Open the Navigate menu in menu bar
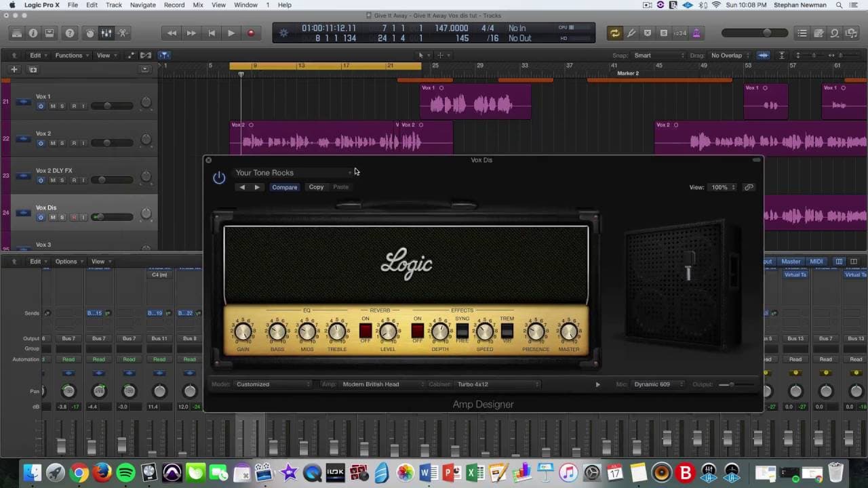 click(x=142, y=5)
